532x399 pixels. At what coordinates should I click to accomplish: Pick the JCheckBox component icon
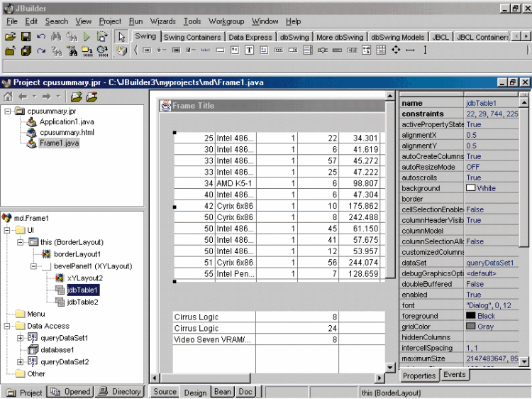tap(191, 50)
